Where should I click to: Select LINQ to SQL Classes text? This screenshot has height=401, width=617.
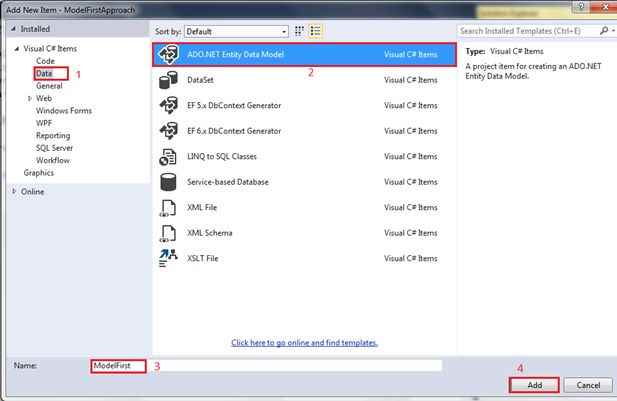[x=222, y=157]
